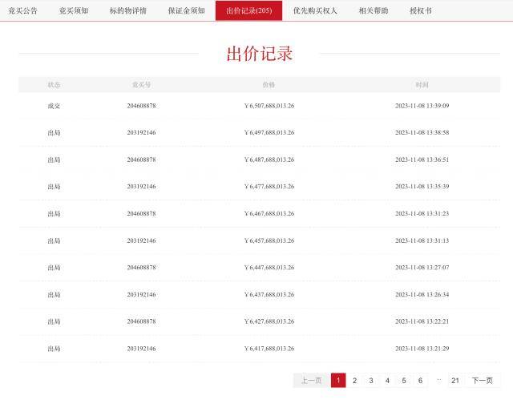The width and height of the screenshot is (513, 420).
Task: Click the winning price ¥6,507,688,013.26
Action: [269, 106]
